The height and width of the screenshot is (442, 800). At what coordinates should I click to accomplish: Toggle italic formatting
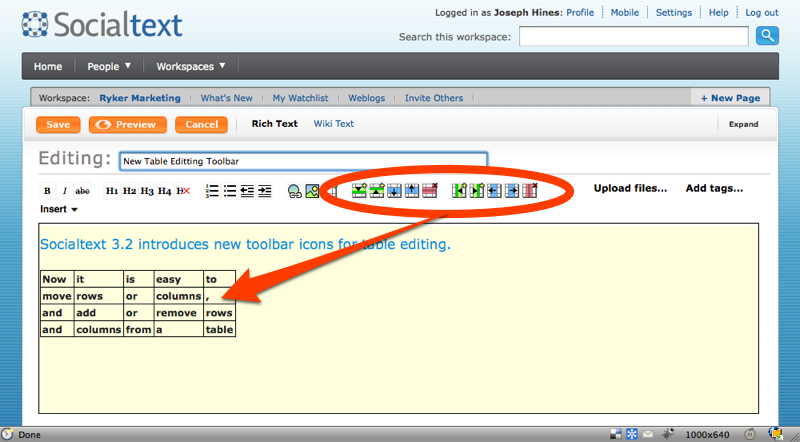click(x=64, y=191)
